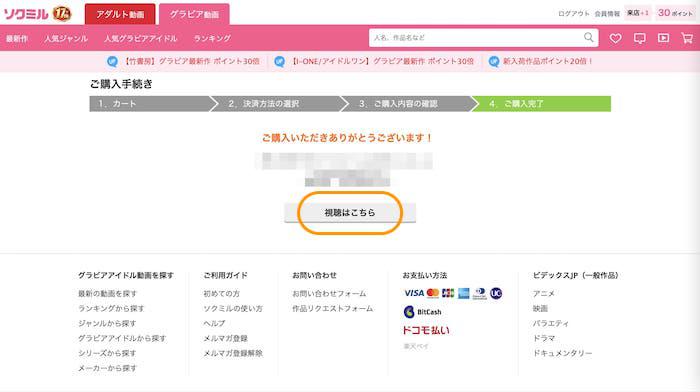Screen dimensions: 700x392
Task: Click the Diners Club logo
Action: (x=479, y=293)
